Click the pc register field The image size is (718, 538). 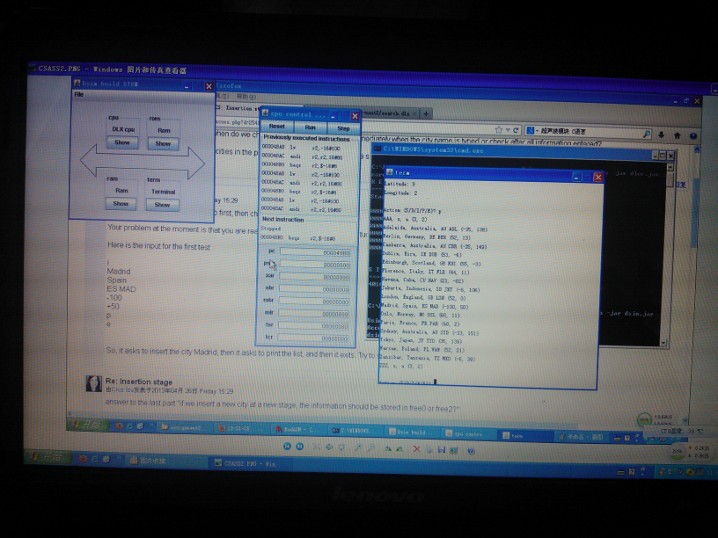(x=315, y=252)
